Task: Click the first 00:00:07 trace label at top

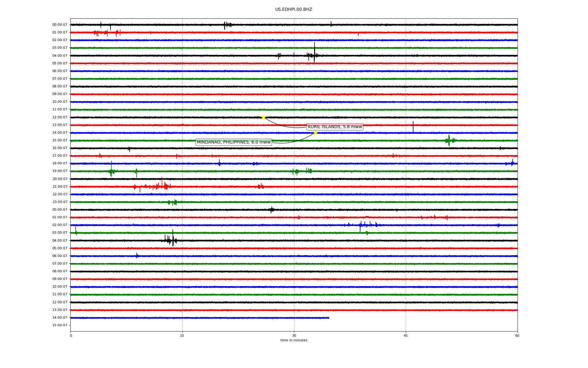Action: tap(60, 25)
